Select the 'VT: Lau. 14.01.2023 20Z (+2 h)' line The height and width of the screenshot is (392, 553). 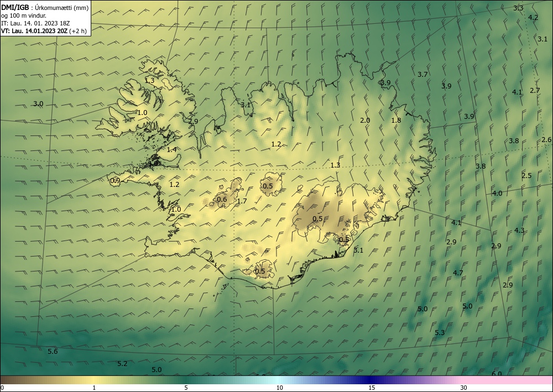(44, 31)
